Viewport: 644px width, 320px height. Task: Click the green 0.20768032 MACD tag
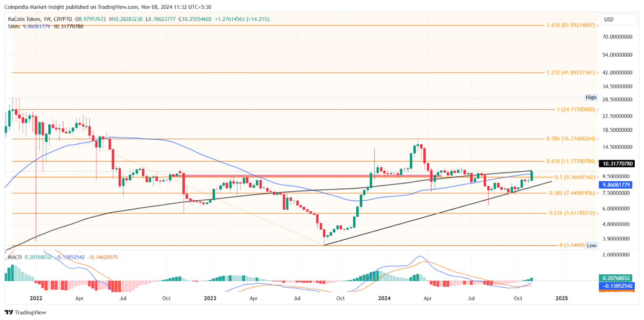616,277
